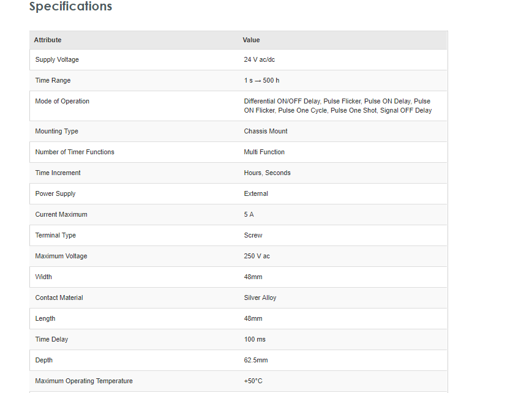Click the Number of Timer Functions label
The height and width of the screenshot is (393, 532).
click(x=75, y=152)
